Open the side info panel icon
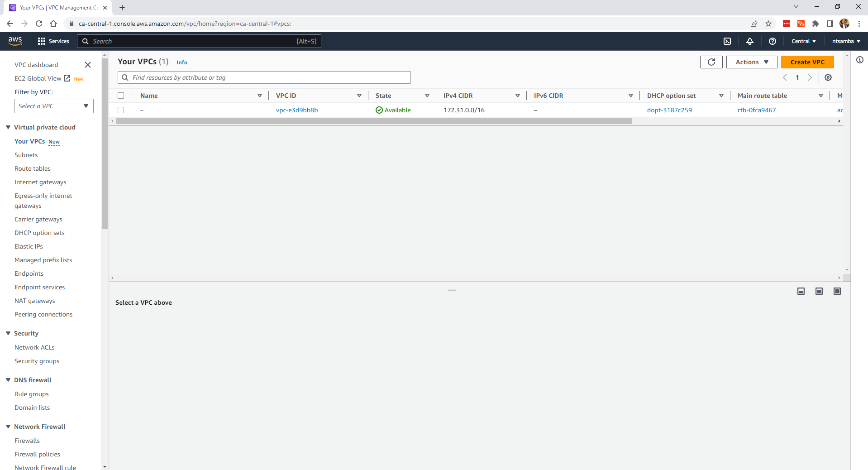 click(x=860, y=60)
